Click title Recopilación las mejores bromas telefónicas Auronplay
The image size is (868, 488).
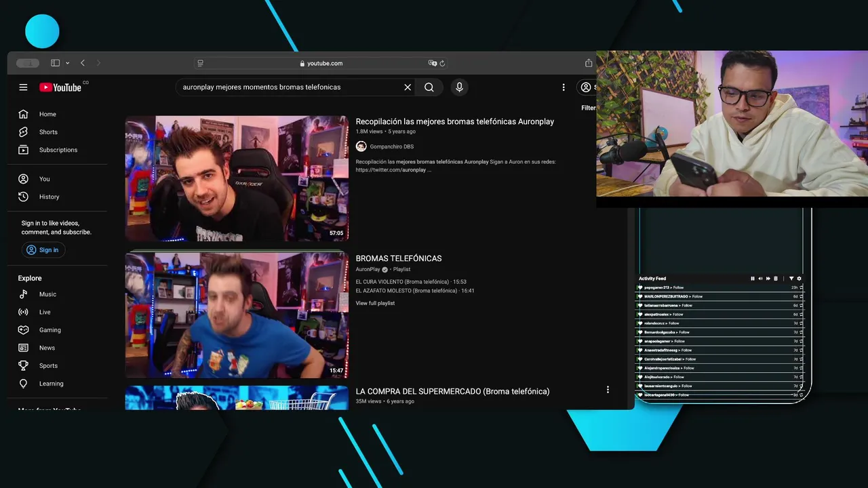coord(455,121)
